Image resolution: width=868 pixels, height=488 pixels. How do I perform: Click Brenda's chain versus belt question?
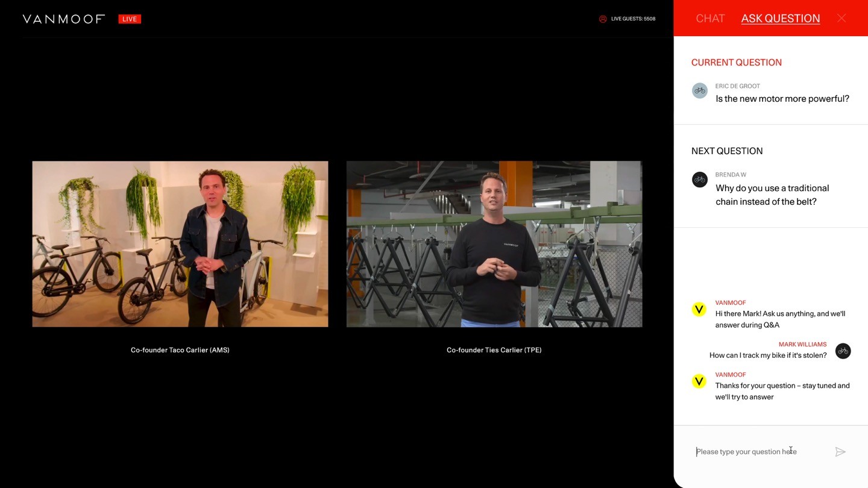coord(772,195)
